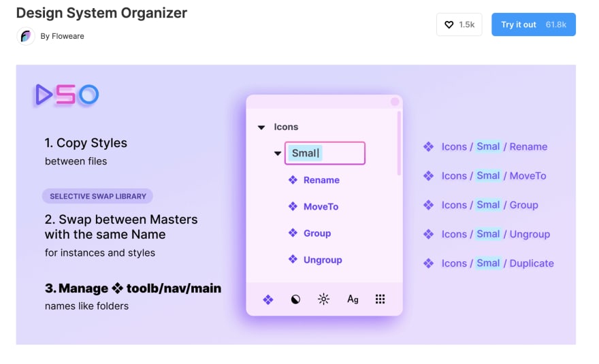The width and height of the screenshot is (599, 364).
Task: Click the 3. Manage toolb/nav/main heading
Action: tap(133, 288)
